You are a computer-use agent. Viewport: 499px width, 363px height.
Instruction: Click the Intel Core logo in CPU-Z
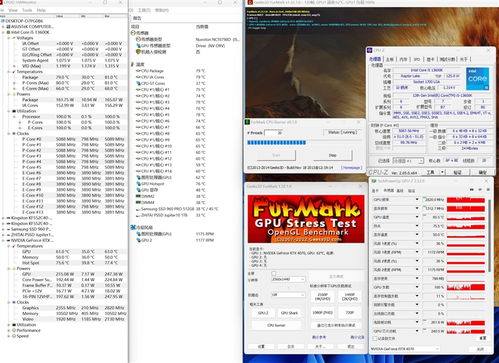click(477, 79)
